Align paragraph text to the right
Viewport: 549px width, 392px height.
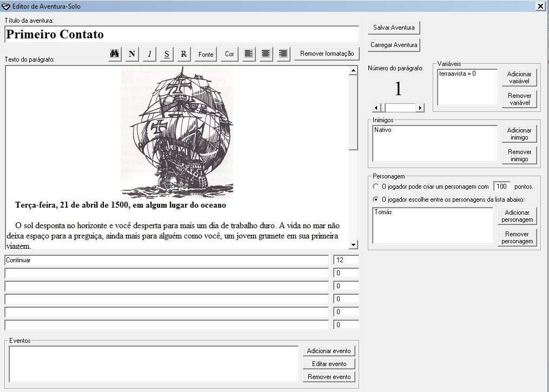283,54
